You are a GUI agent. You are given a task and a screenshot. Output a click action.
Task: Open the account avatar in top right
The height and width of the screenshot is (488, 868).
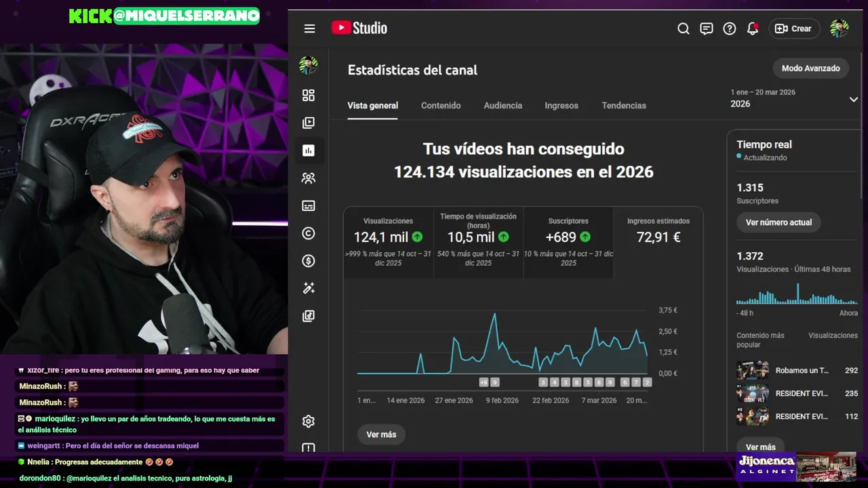pyautogui.click(x=840, y=28)
